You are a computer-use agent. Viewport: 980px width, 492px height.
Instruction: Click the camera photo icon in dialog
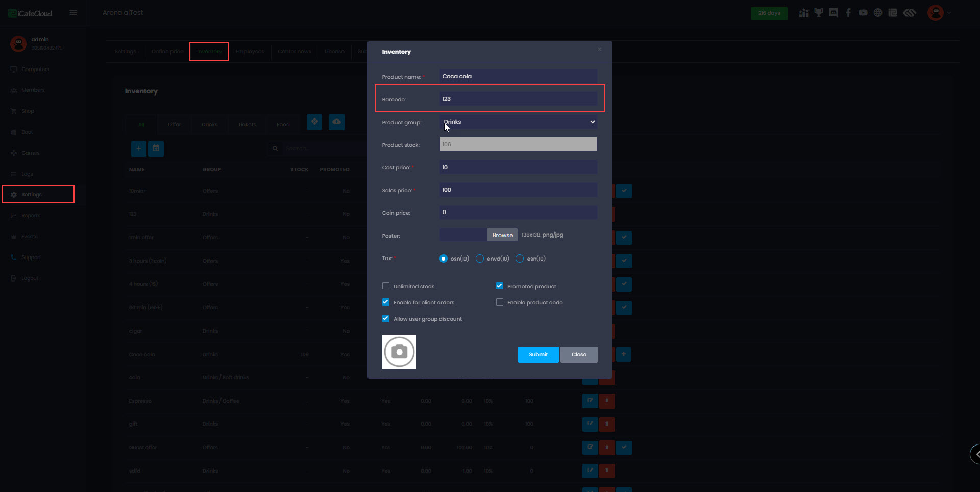coord(399,352)
